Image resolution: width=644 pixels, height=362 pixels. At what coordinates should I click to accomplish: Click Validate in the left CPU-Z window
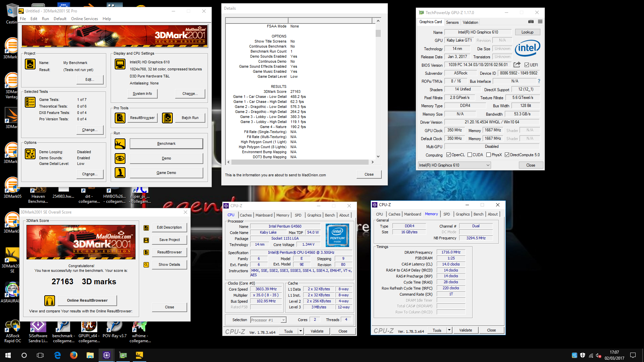click(317, 331)
